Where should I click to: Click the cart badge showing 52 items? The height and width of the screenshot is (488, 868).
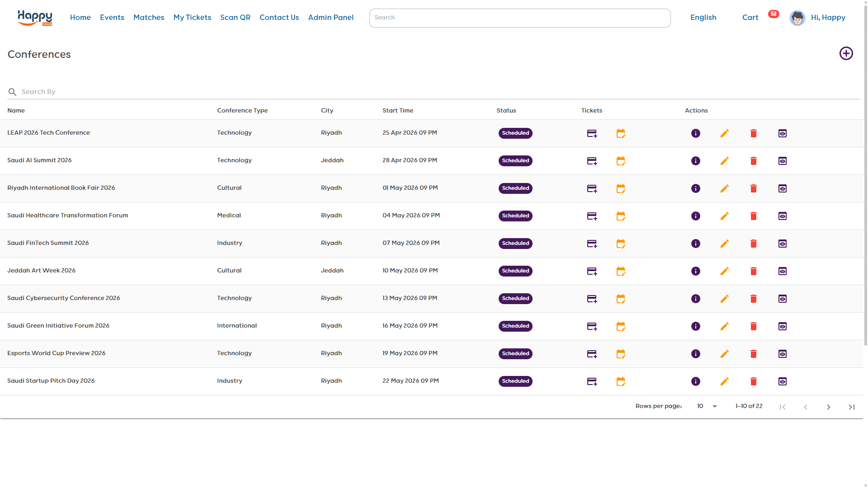[774, 14]
